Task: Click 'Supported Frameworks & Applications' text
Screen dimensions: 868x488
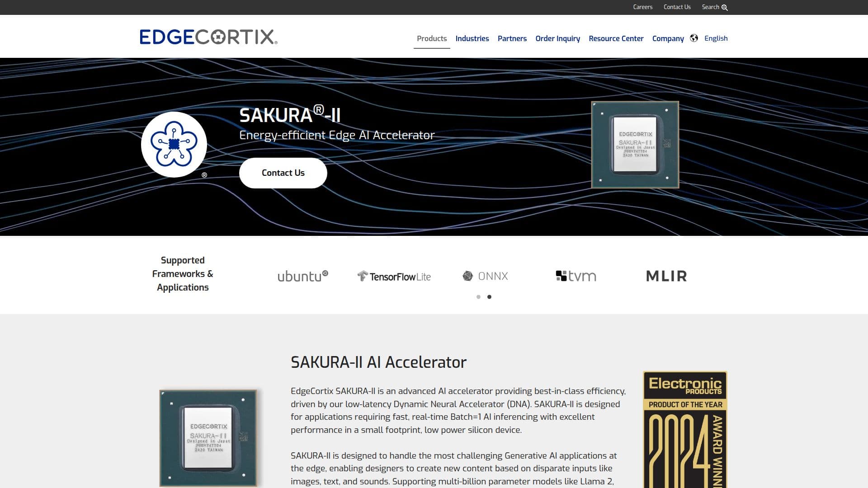Action: pyautogui.click(x=183, y=274)
